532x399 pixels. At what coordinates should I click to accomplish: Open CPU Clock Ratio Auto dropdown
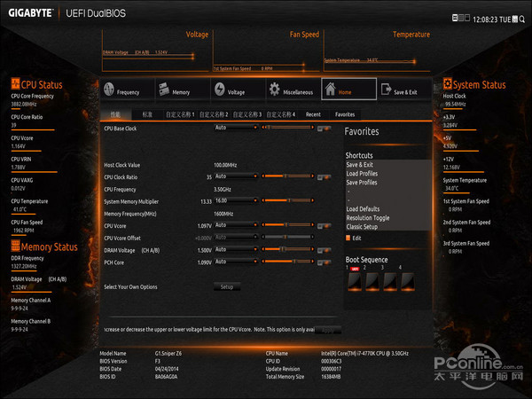pos(236,176)
